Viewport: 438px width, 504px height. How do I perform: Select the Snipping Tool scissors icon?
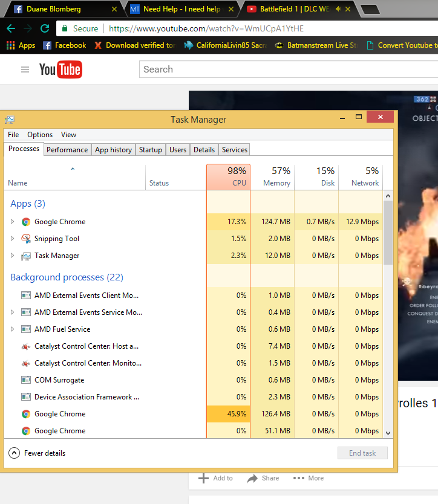pyautogui.click(x=26, y=239)
